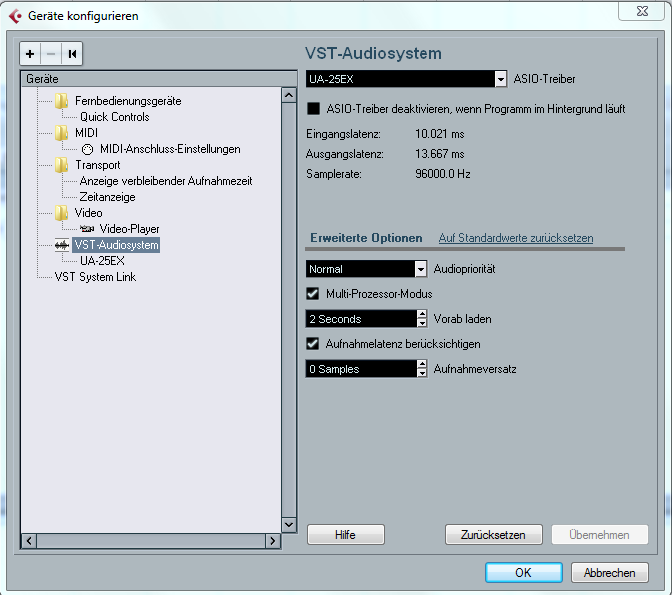The height and width of the screenshot is (595, 672).
Task: Click Auf Standardwerte zurücksetzen link
Action: click(x=516, y=238)
